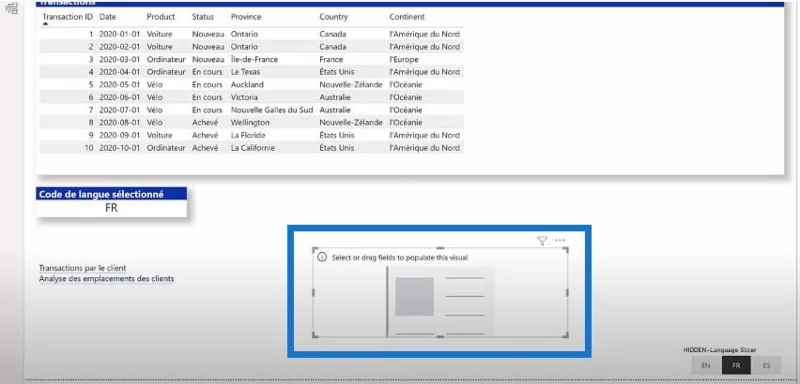This screenshot has width=800, height=384.
Task: Select the 2020-05-01 date cell
Action: pyautogui.click(x=120, y=85)
